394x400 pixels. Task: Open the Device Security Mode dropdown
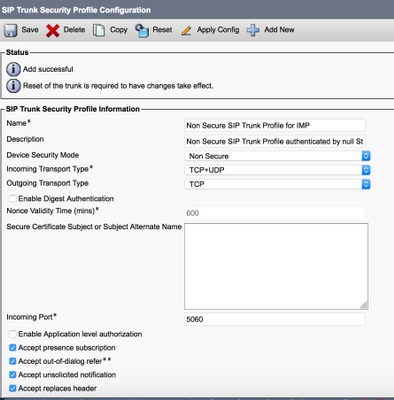coord(277,156)
